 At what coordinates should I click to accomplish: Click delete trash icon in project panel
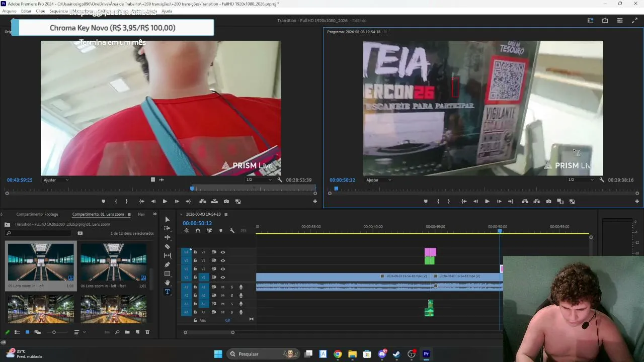tap(147, 332)
